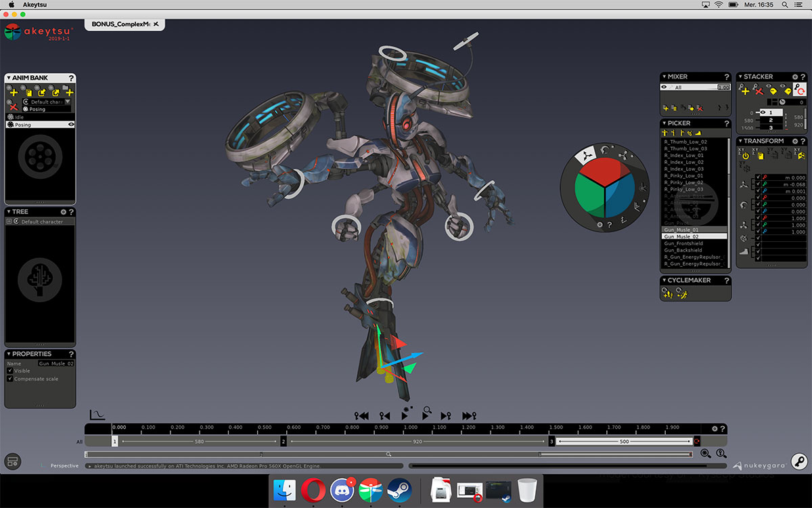Select keyframe marker 3 on the timeline
The width and height of the screenshot is (812, 508).
[x=552, y=442]
